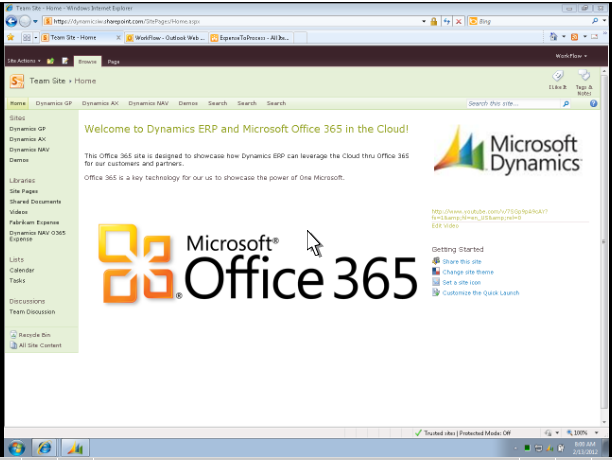612x460 pixels.
Task: Click the site search magnifier button
Action: 566,103
